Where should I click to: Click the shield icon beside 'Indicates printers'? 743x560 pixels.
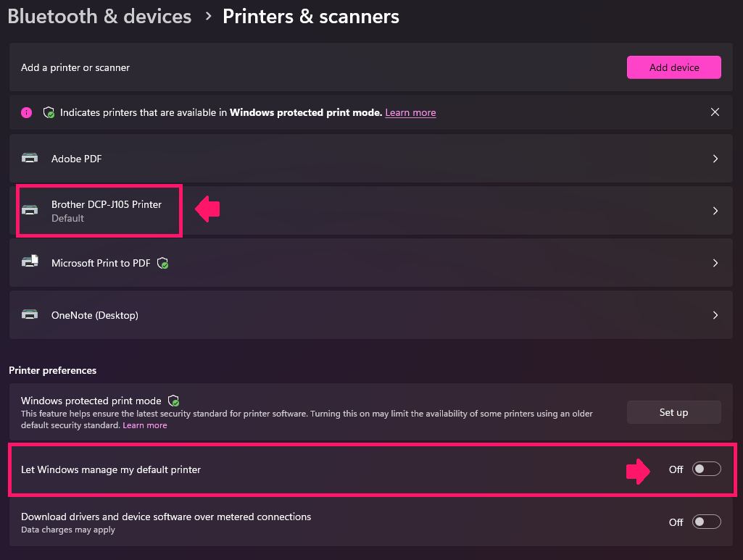click(x=49, y=113)
